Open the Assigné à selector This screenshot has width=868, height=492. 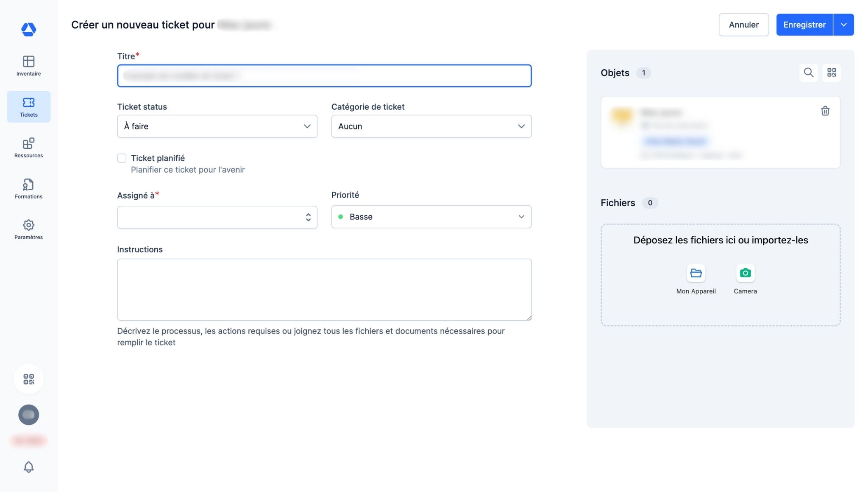point(217,217)
